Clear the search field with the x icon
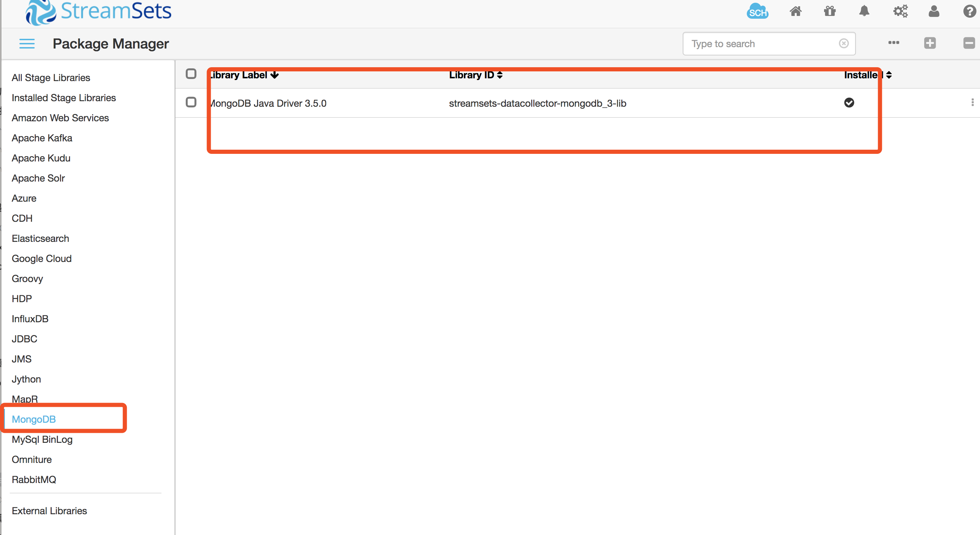The width and height of the screenshot is (980, 535). 844,43
